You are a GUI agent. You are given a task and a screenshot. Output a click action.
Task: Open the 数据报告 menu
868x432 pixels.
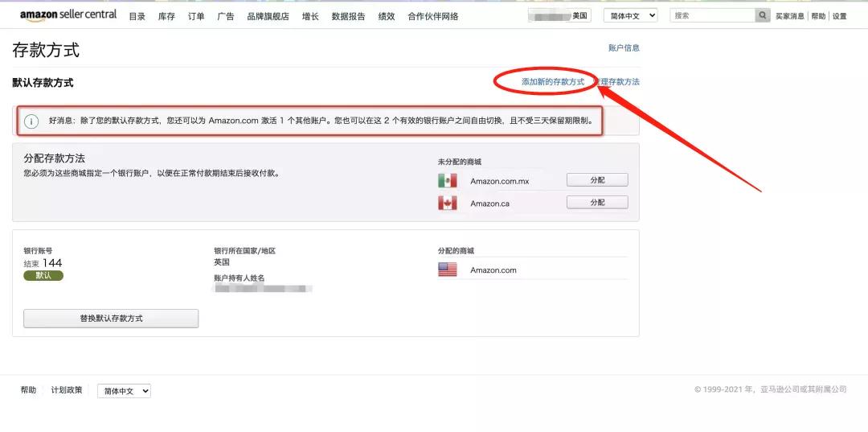[348, 17]
